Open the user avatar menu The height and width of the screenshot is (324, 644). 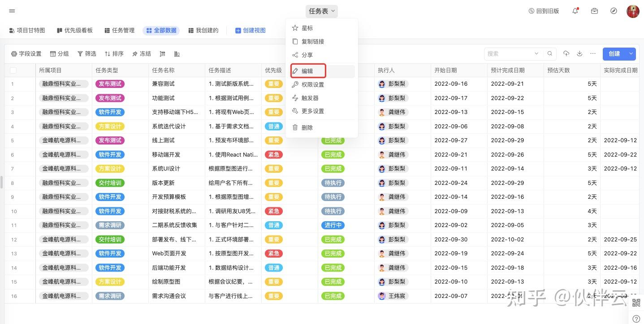633,11
